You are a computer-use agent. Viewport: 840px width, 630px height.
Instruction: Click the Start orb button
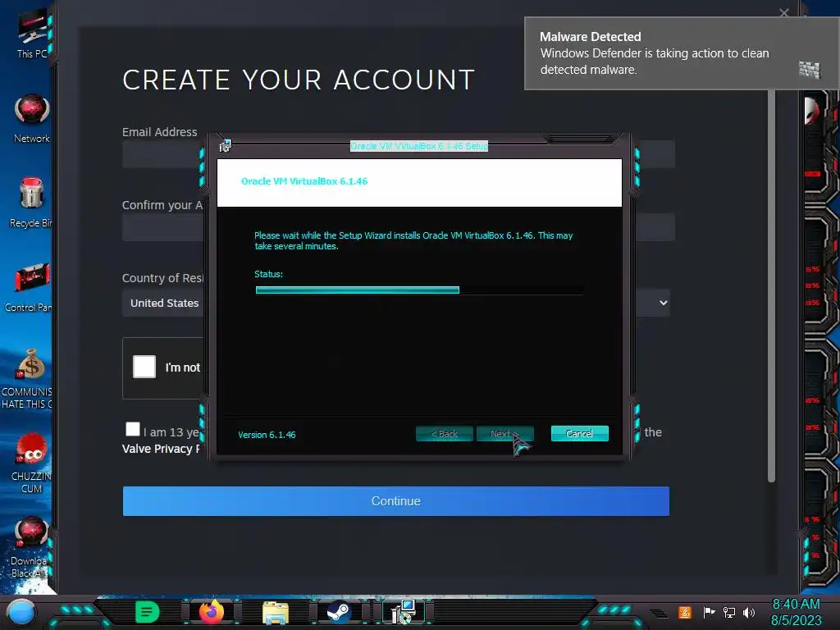coord(21,613)
